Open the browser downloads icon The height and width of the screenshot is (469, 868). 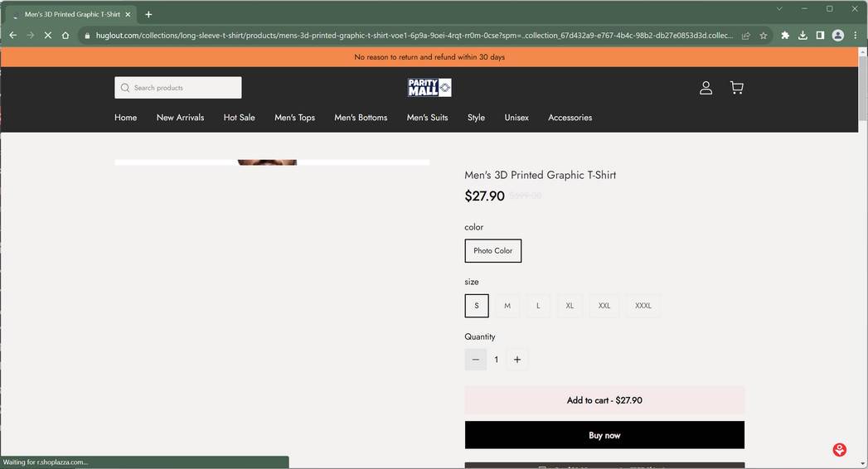click(x=803, y=36)
